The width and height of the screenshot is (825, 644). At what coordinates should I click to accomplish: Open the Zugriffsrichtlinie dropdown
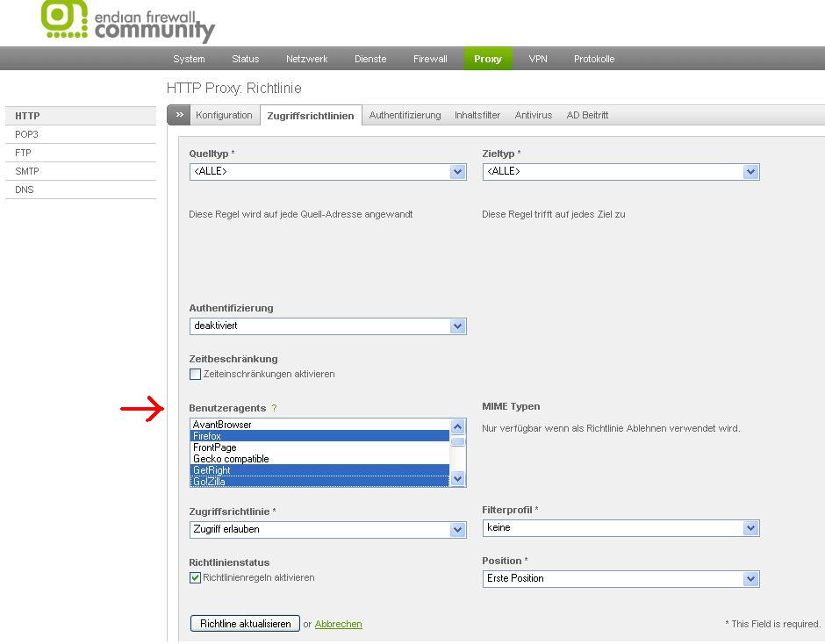tap(327, 530)
